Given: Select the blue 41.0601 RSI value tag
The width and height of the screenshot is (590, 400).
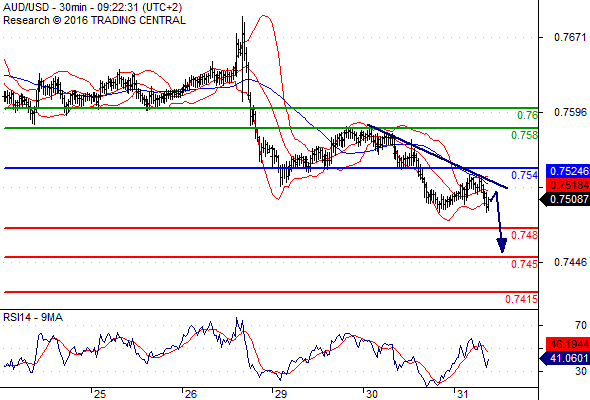Looking at the screenshot, I should 565,358.
